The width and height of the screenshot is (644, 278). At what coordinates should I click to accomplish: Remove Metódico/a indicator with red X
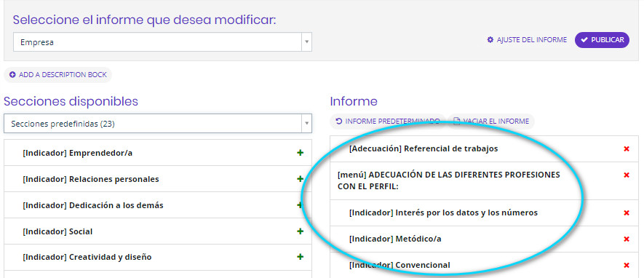pyautogui.click(x=627, y=239)
